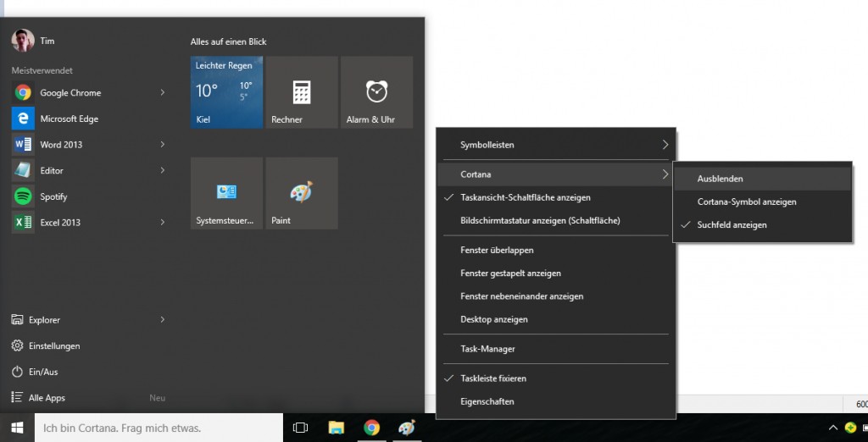The image size is (868, 442).
Task: Click the Windows Start button on taskbar
Action: point(17,428)
